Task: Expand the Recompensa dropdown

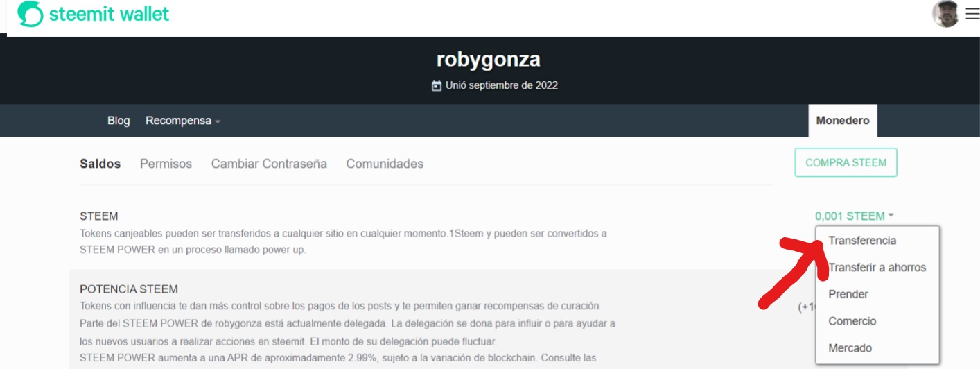Action: click(183, 121)
